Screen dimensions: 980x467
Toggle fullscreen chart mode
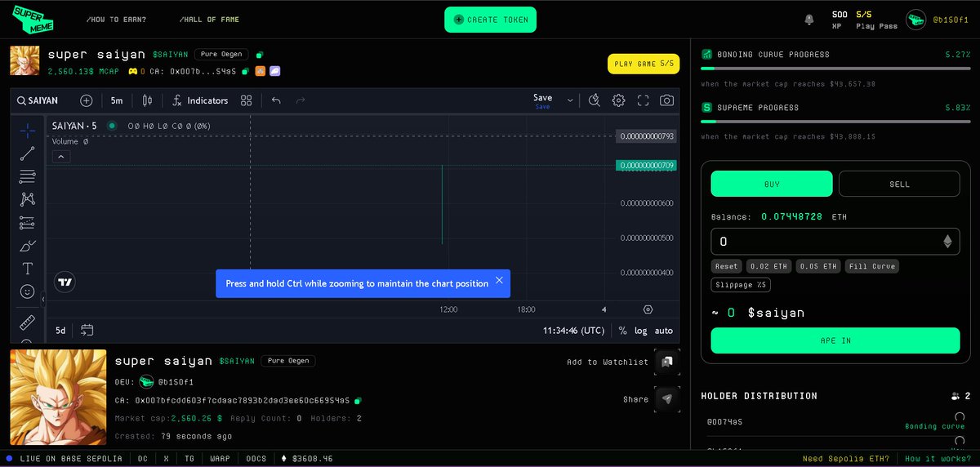[x=643, y=100]
